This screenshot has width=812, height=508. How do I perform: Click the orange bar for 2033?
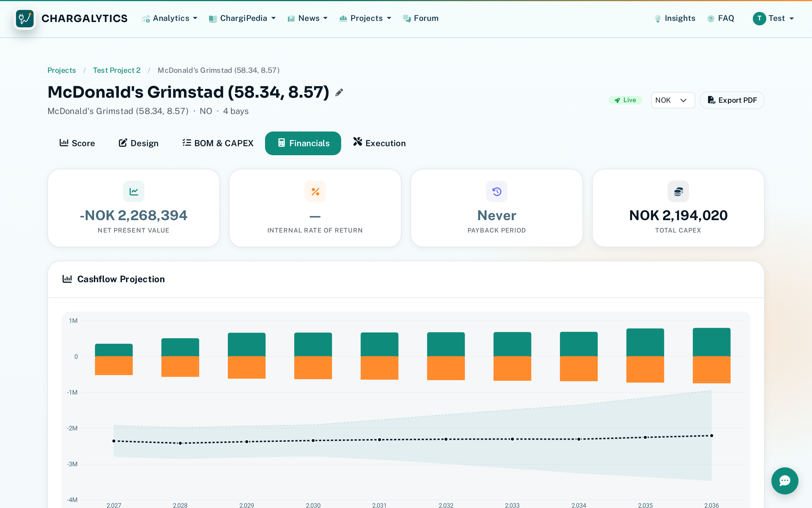point(512,369)
